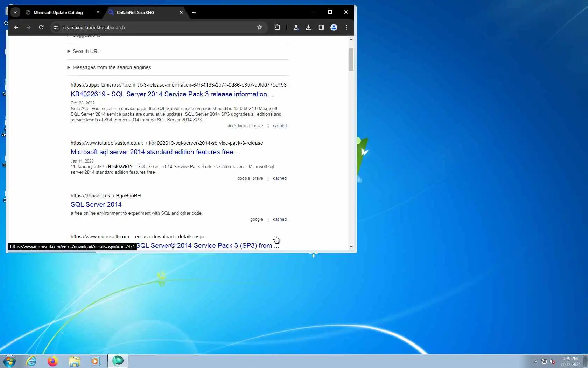Open the network tray icon
This screenshot has height=368, width=588.
click(x=544, y=361)
